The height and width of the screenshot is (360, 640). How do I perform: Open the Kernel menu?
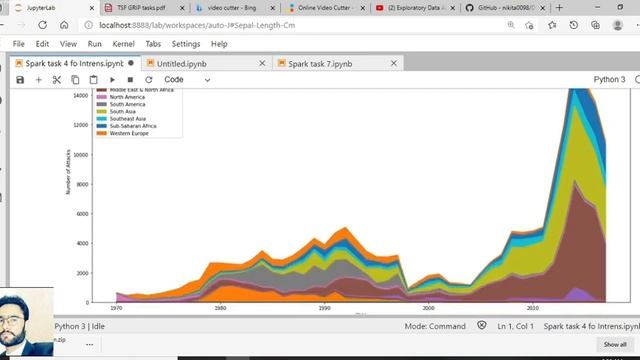coord(123,44)
